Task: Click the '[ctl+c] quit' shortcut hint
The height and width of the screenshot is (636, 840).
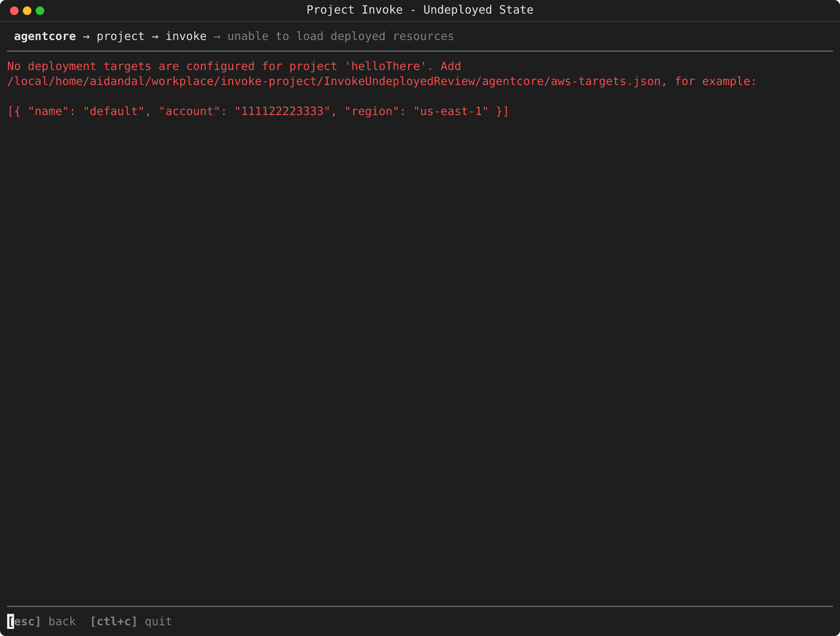Action: pos(131,622)
